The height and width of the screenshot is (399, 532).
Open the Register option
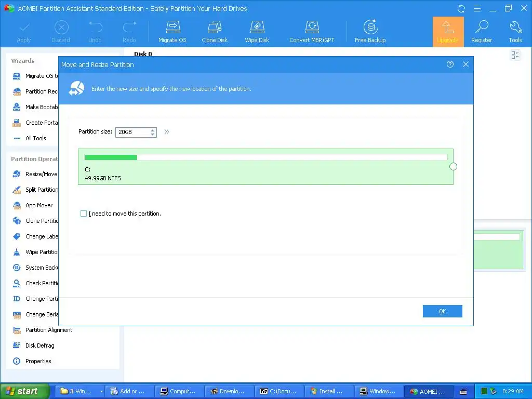[482, 32]
